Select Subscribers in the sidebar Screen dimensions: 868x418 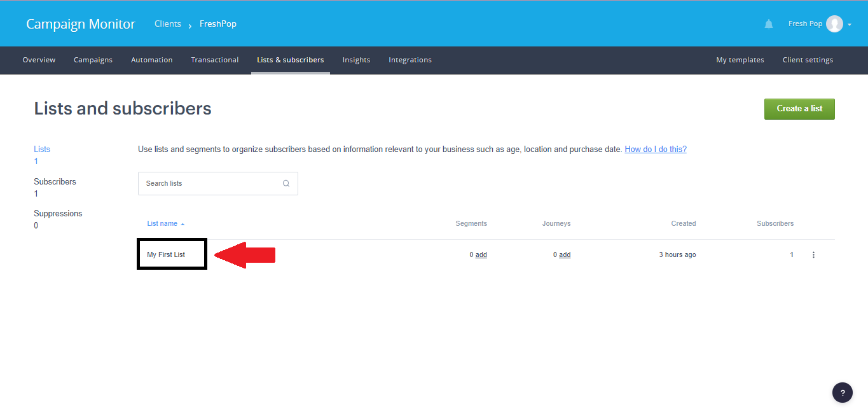coord(55,181)
